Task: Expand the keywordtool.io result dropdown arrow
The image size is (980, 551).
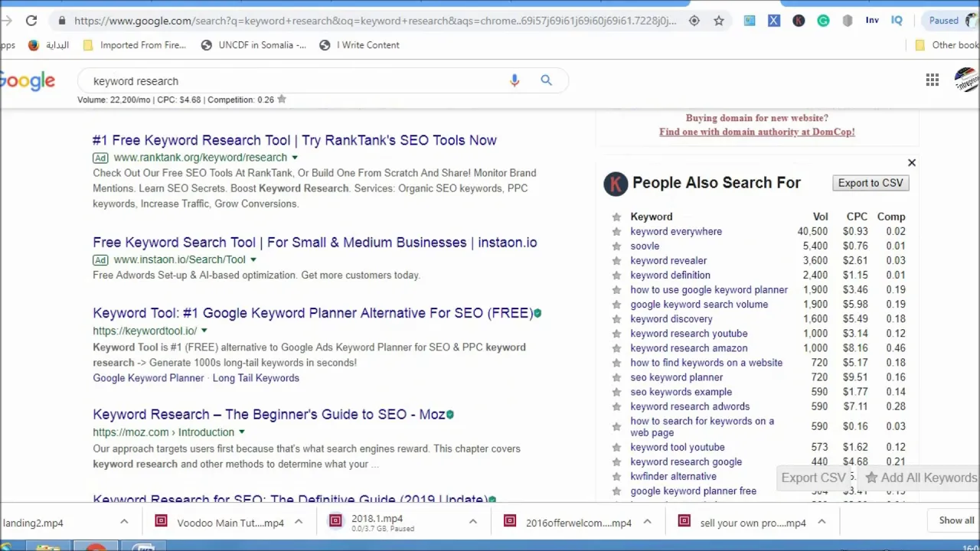Action: pos(204,331)
